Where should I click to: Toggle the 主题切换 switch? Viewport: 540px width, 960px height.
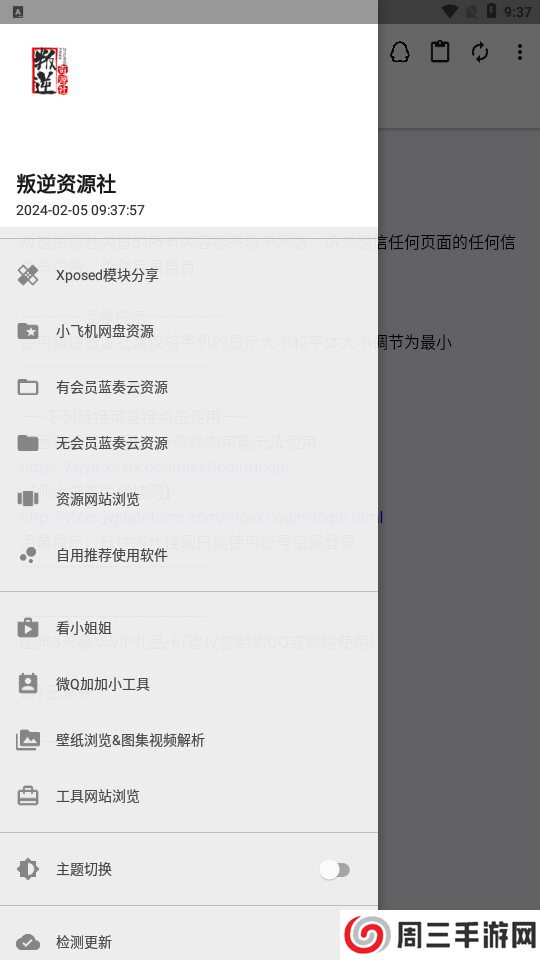click(x=335, y=869)
